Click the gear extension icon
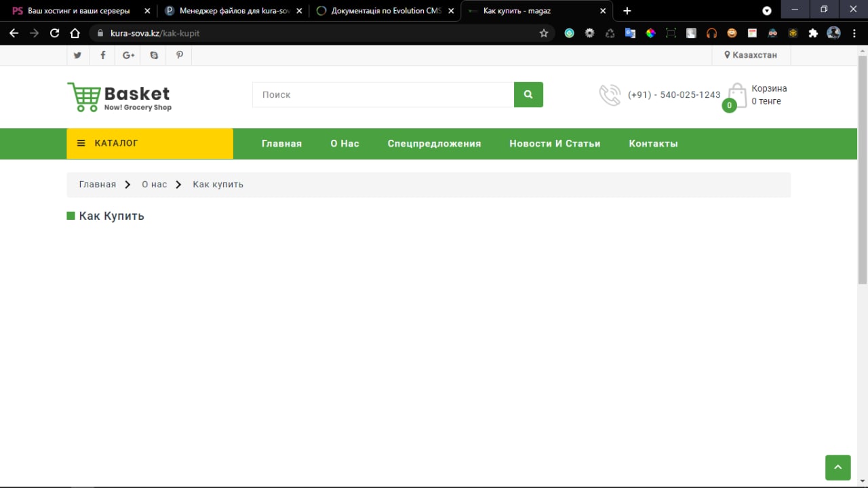This screenshot has height=488, width=868. (589, 33)
